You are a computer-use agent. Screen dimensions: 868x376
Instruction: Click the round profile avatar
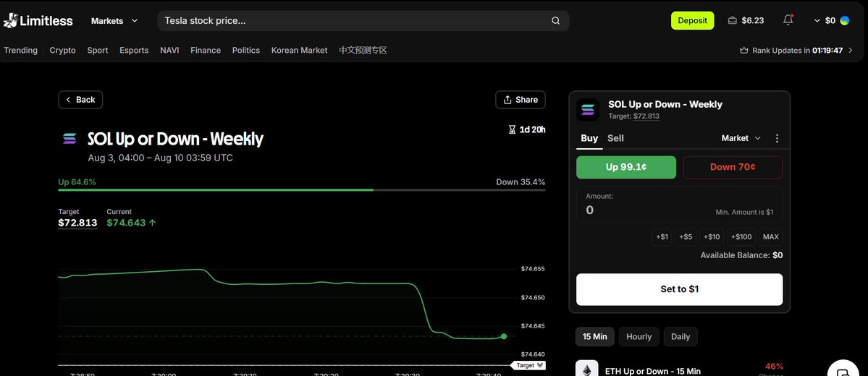pos(845,20)
